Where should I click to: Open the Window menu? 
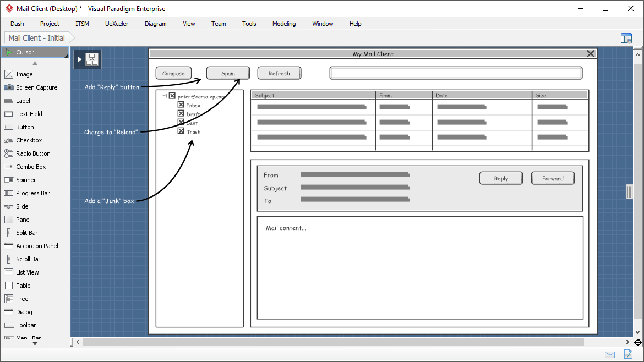323,24
